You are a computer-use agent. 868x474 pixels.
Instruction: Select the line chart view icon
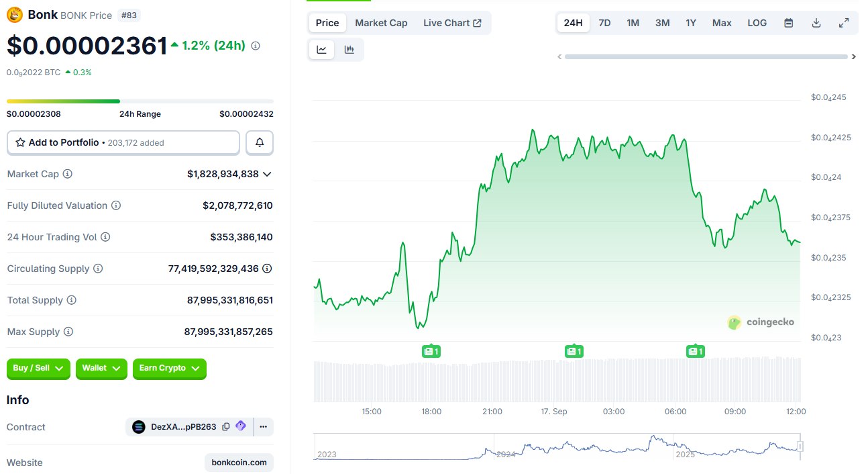point(322,49)
